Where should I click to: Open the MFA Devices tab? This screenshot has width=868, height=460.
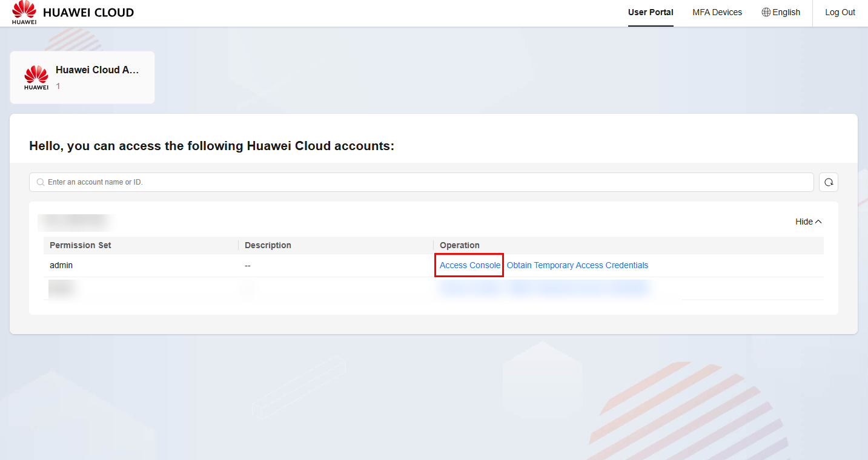point(717,13)
